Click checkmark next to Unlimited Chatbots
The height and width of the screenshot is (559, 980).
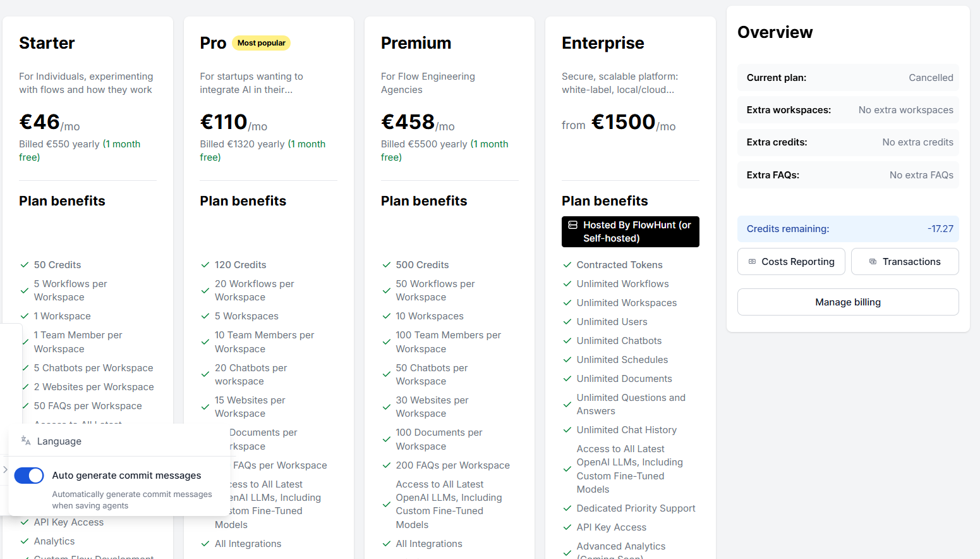pos(567,341)
